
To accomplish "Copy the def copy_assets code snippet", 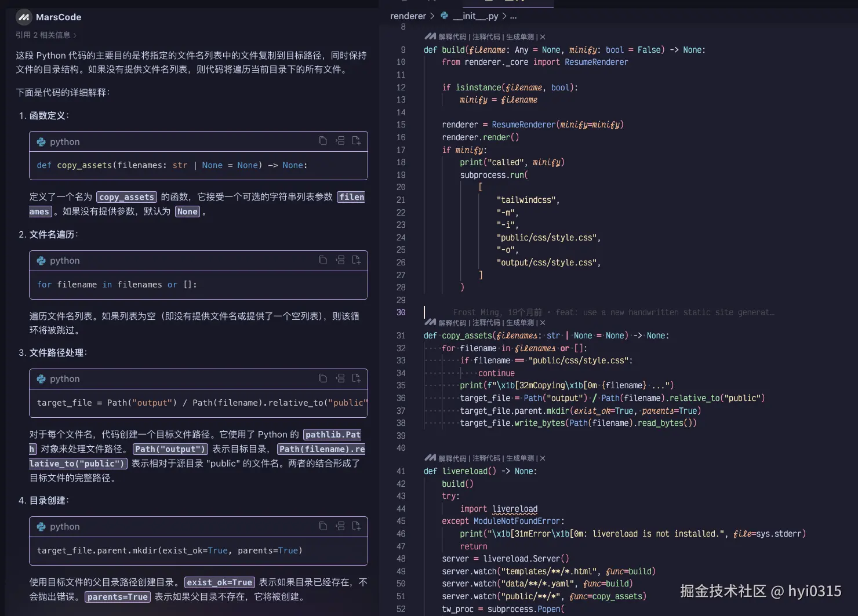I will 323,141.
